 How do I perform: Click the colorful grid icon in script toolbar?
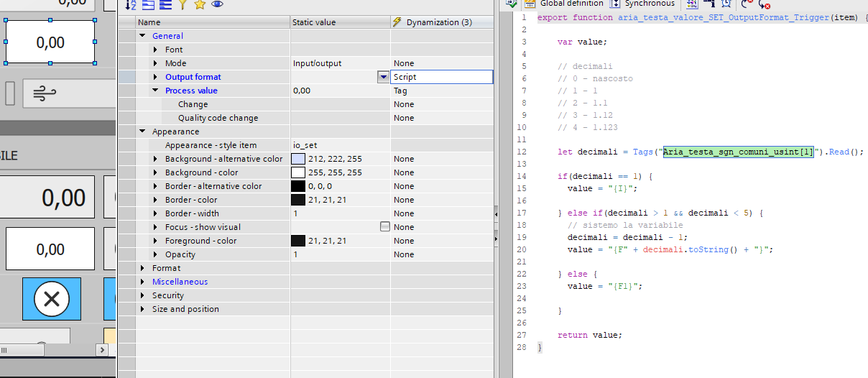(x=691, y=4)
